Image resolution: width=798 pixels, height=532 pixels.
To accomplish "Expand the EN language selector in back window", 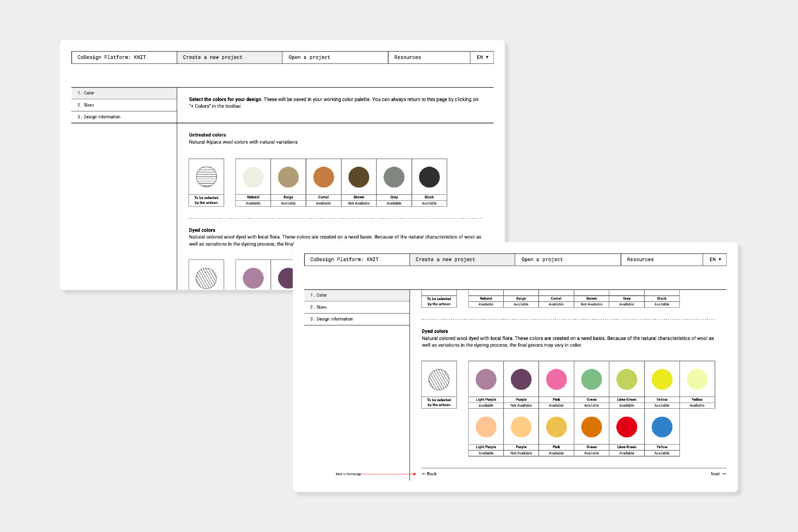I will pyautogui.click(x=482, y=58).
